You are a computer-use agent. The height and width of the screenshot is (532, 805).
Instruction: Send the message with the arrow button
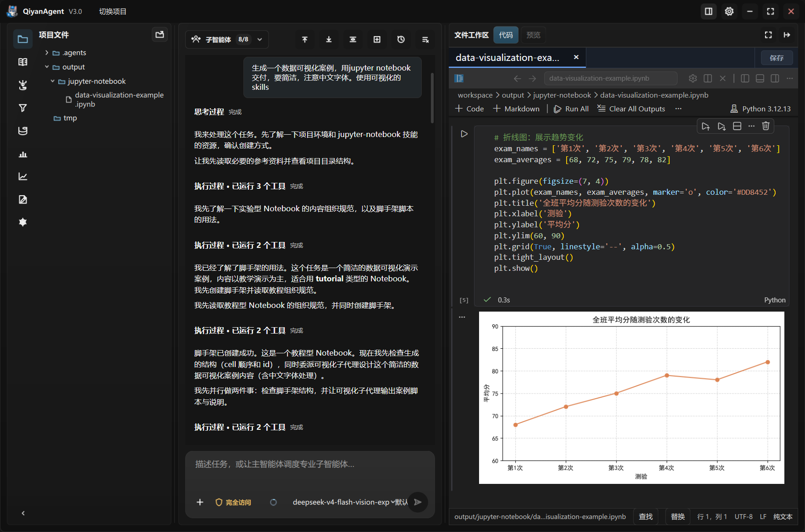[x=418, y=502]
